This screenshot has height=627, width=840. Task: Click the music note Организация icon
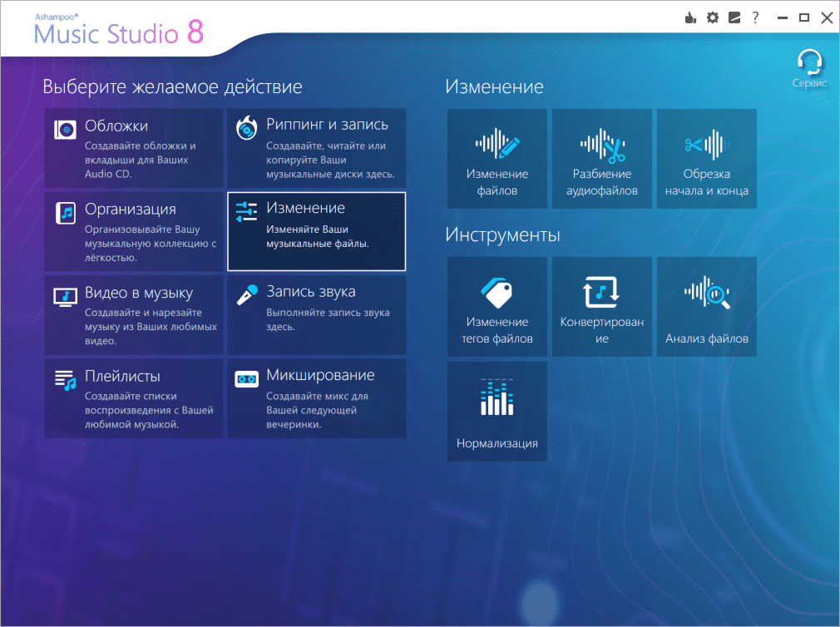click(66, 213)
